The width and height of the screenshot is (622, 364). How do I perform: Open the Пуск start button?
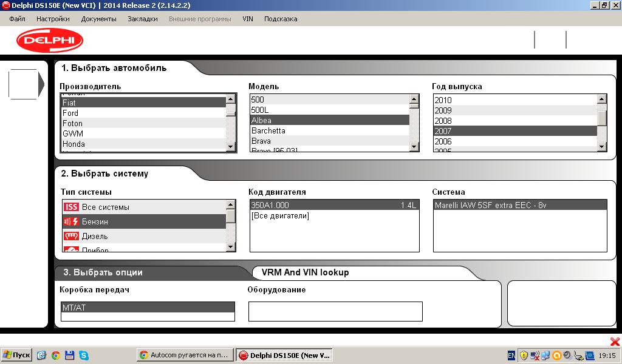pyautogui.click(x=16, y=355)
